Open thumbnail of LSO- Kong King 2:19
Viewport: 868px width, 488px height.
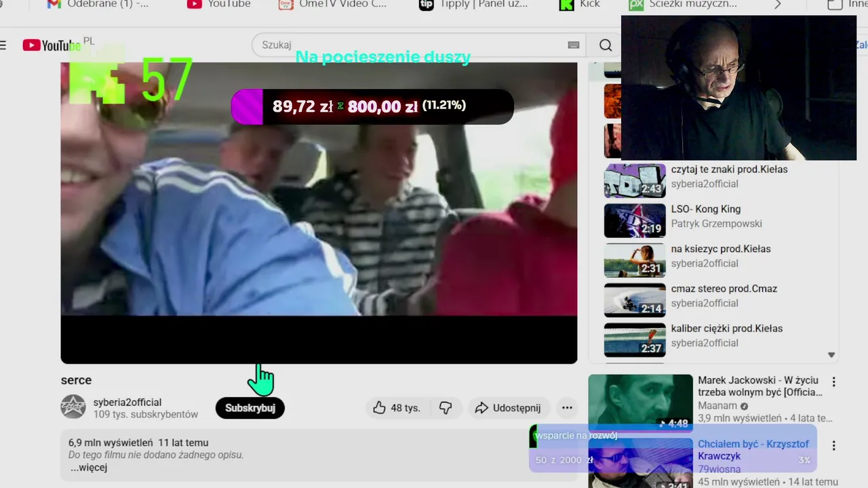point(635,221)
